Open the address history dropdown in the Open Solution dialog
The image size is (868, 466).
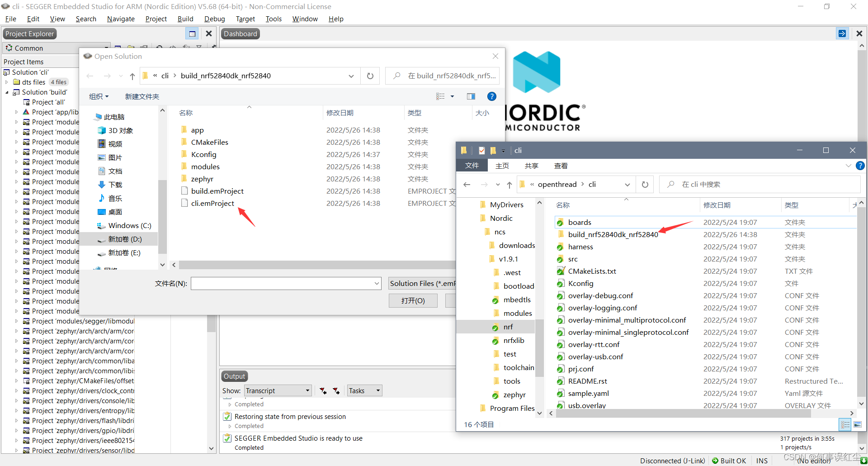pos(351,76)
